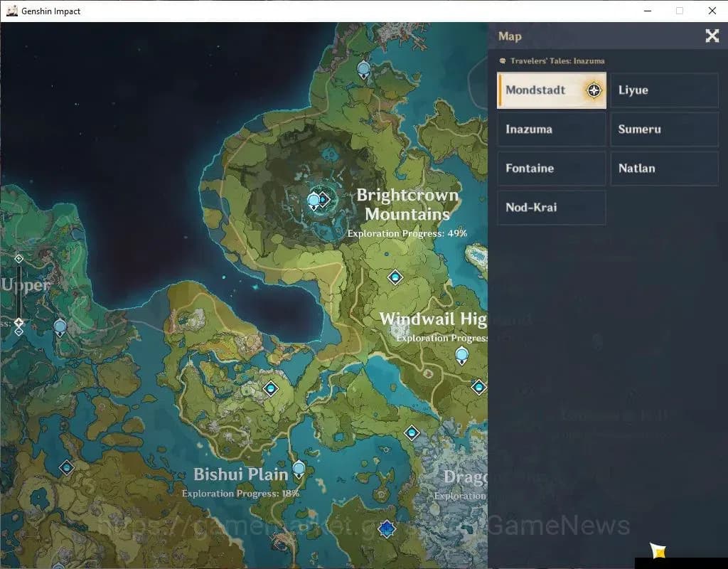
Task: Click the Genshin Impact title bar app icon
Action: click(12, 11)
